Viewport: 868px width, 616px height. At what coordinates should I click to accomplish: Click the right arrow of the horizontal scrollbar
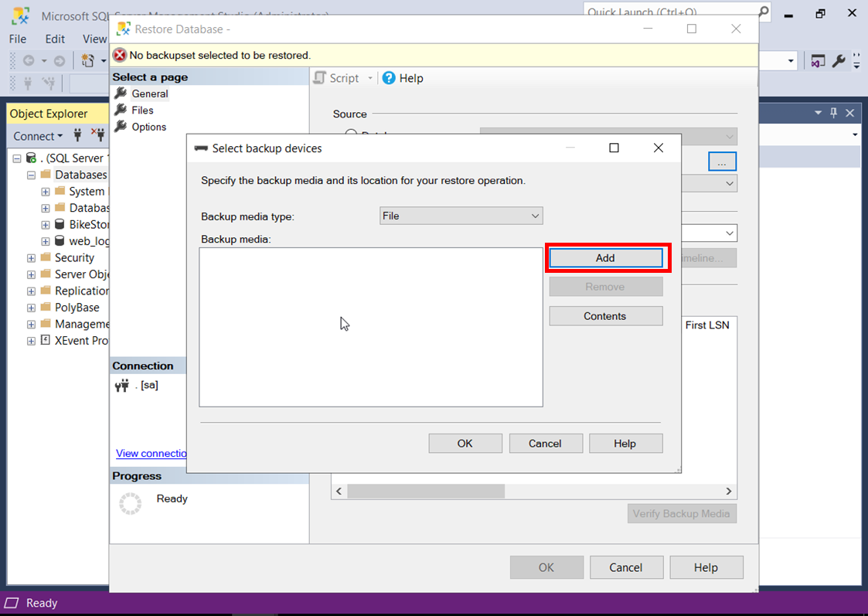pos(729,492)
